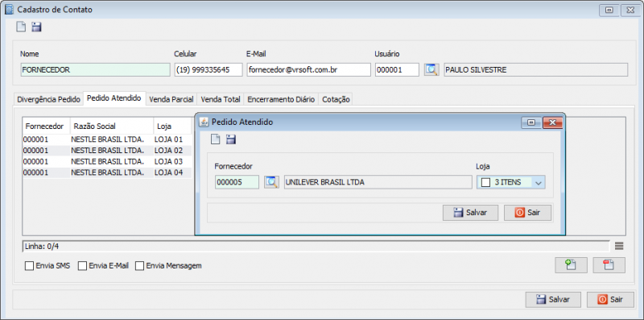The height and width of the screenshot is (320, 644).
Task: Click the Celular phone number field
Action: click(208, 70)
